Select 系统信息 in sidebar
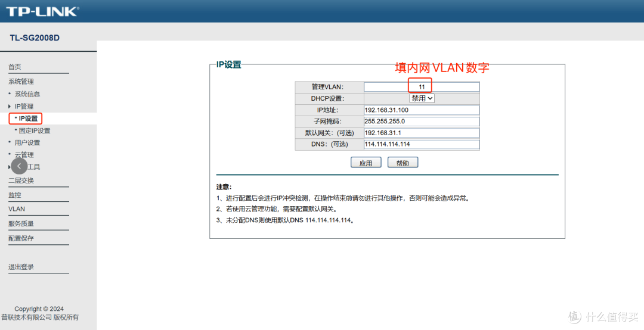Image resolution: width=644 pixels, height=330 pixels. (27, 94)
